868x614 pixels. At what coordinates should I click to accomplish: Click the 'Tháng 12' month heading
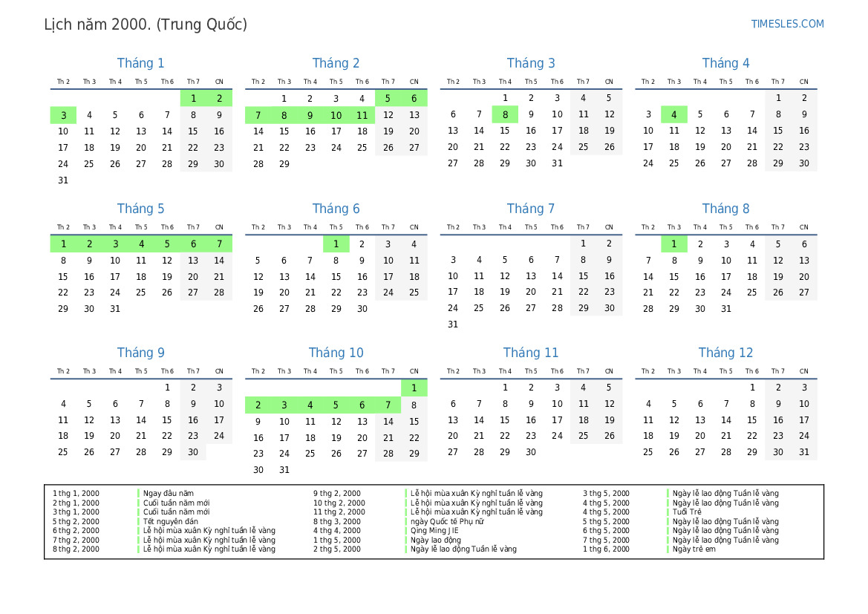pos(725,353)
